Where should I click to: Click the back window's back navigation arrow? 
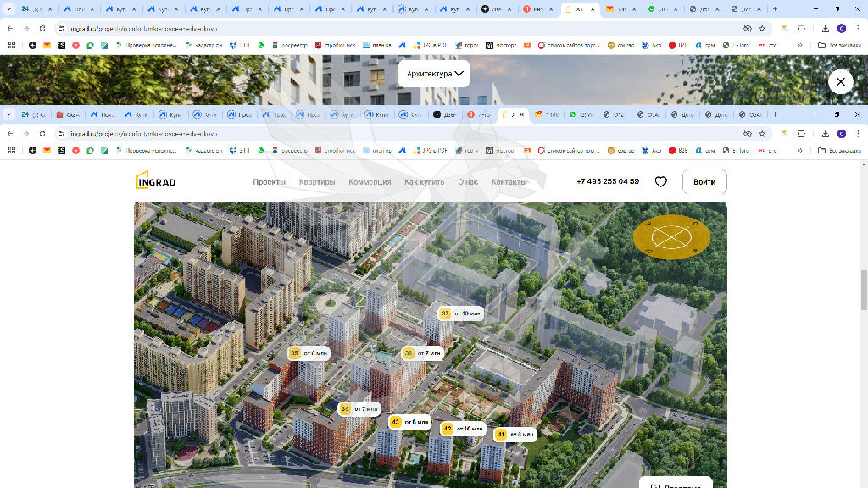coord(10,28)
